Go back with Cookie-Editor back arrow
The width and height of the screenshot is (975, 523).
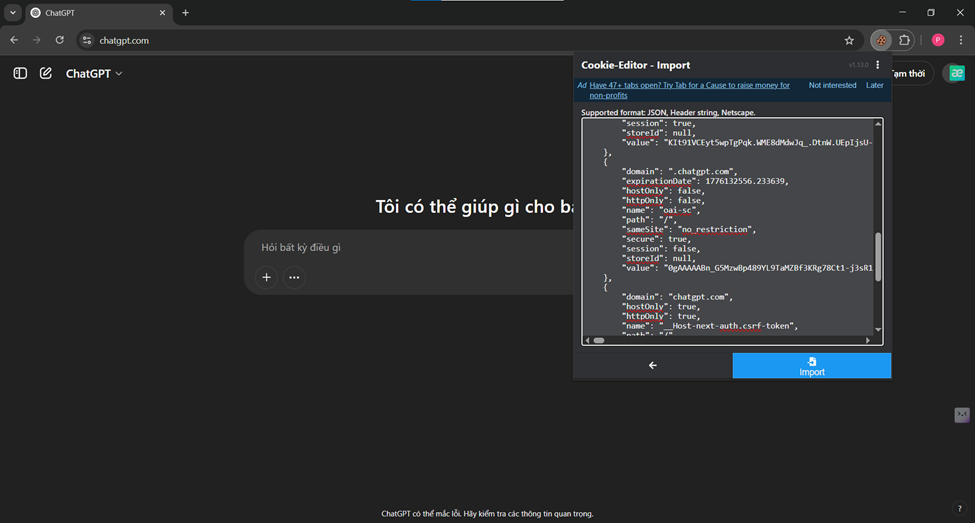(x=653, y=366)
